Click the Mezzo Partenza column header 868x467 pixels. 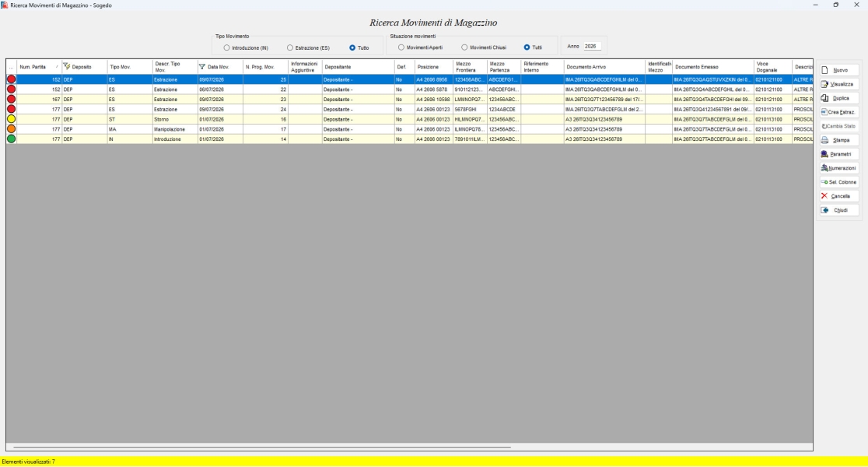[504, 67]
